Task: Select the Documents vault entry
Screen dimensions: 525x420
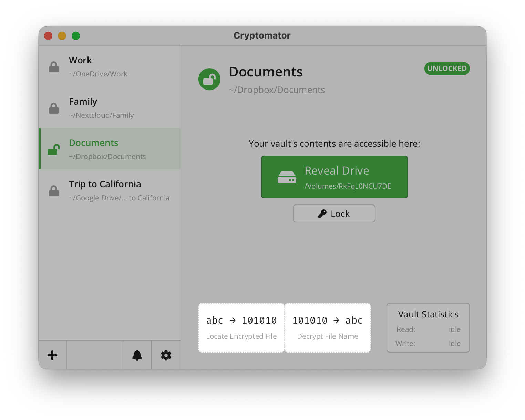Action: point(94,143)
